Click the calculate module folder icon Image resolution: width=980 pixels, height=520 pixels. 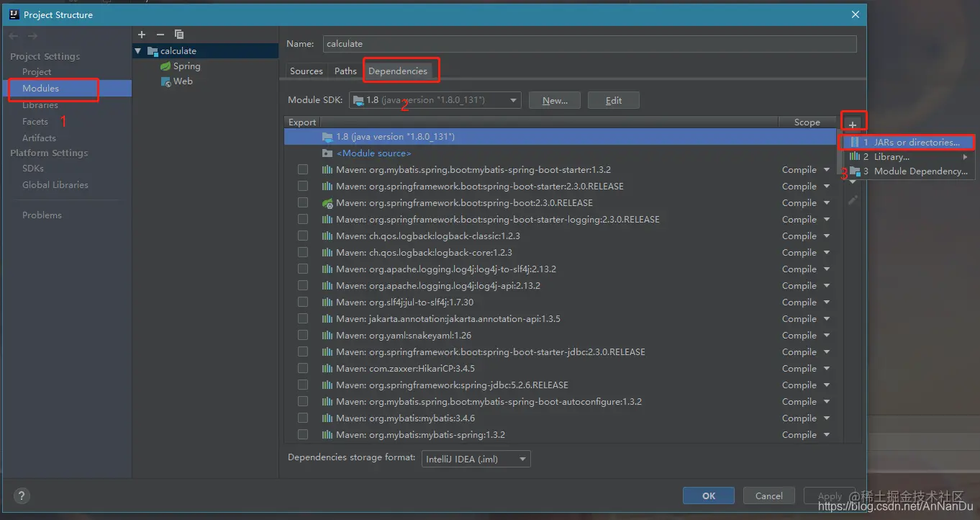tap(152, 51)
